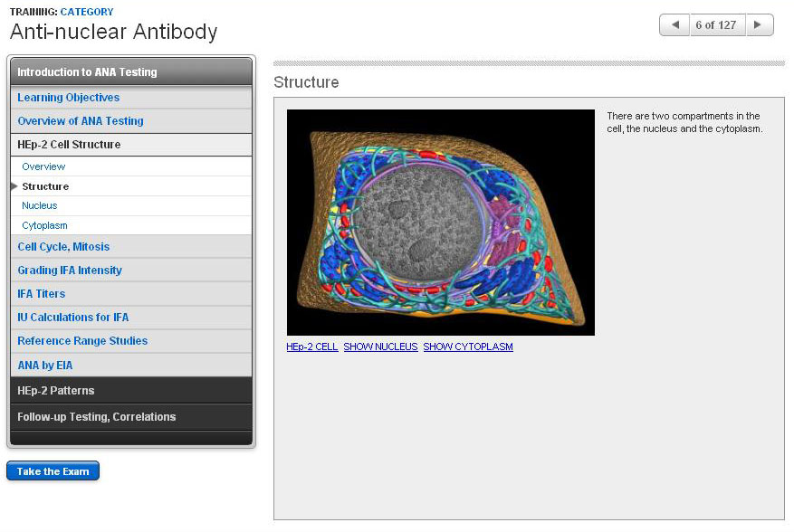Go to the previous page arrow
Screen dimensions: 794x532
coord(674,25)
